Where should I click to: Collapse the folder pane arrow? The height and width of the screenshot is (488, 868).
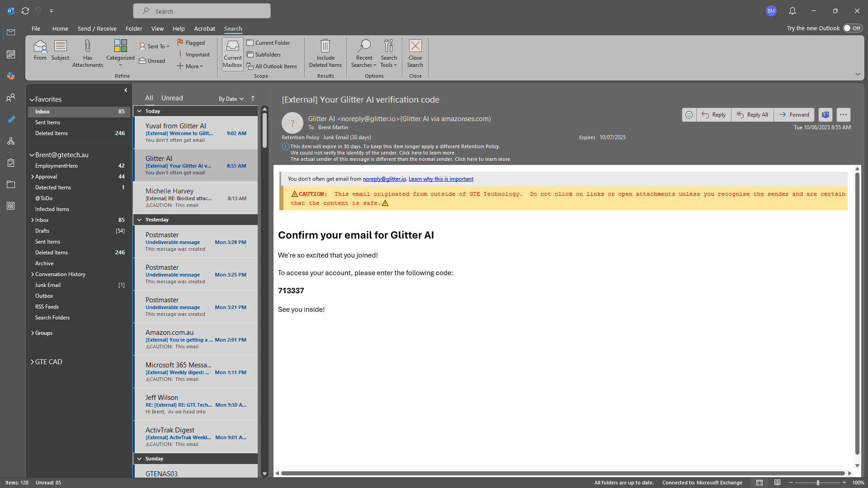126,90
